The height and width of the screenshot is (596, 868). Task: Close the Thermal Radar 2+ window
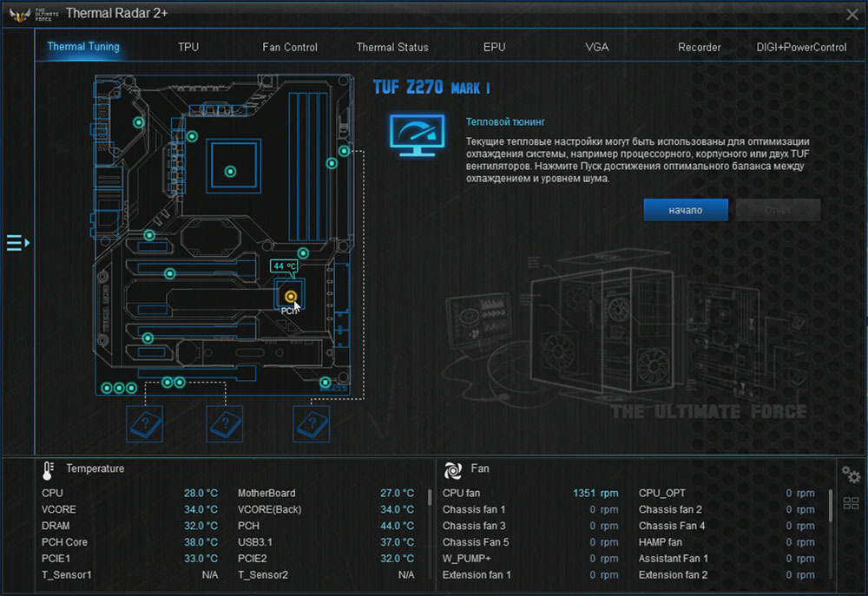852,15
